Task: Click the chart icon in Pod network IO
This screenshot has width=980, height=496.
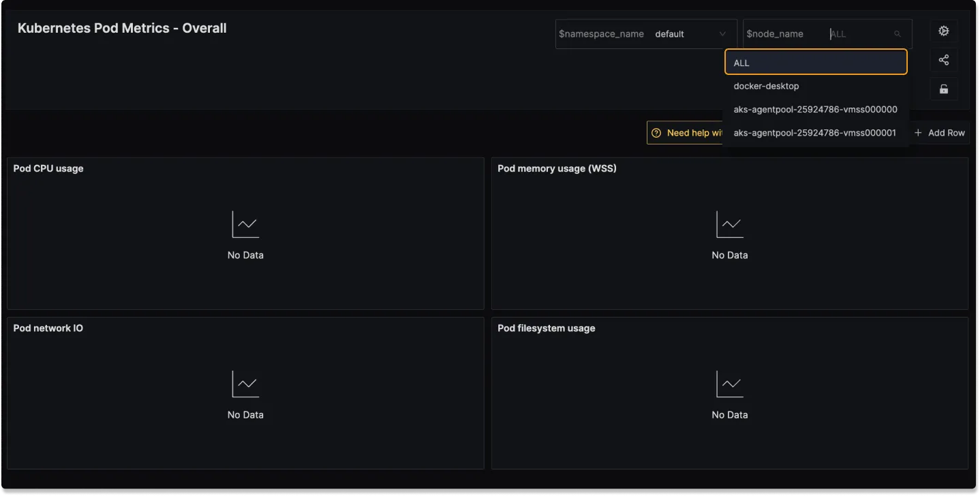Action: coord(245,384)
